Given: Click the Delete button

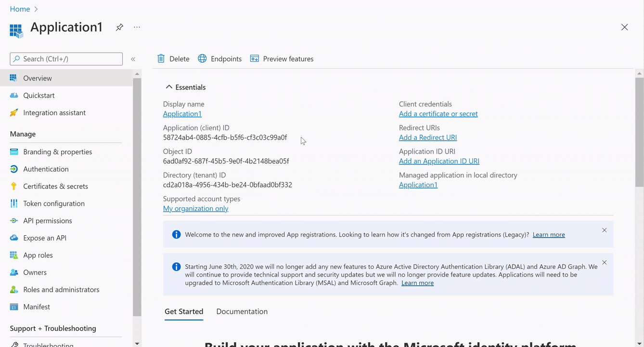Looking at the screenshot, I should 173,59.
